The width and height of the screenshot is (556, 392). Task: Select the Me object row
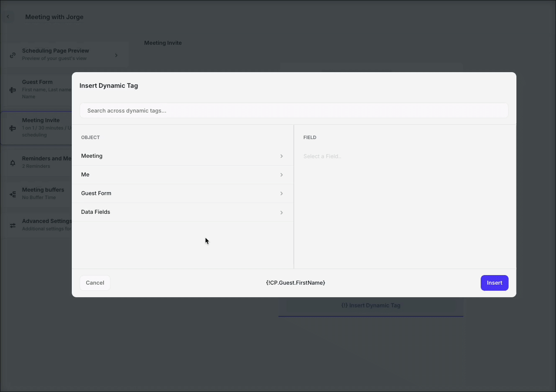point(183,175)
